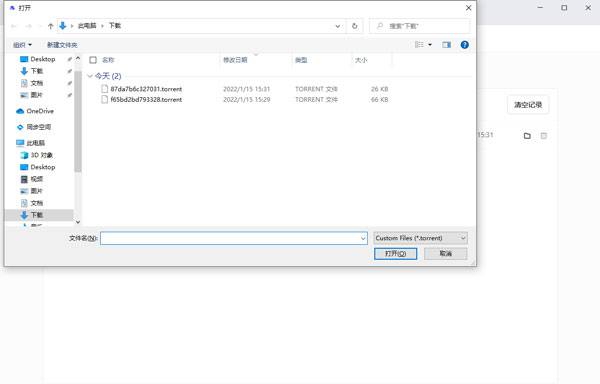Click the delete trash icon in record row
The width and height of the screenshot is (600, 384).
[x=543, y=136]
